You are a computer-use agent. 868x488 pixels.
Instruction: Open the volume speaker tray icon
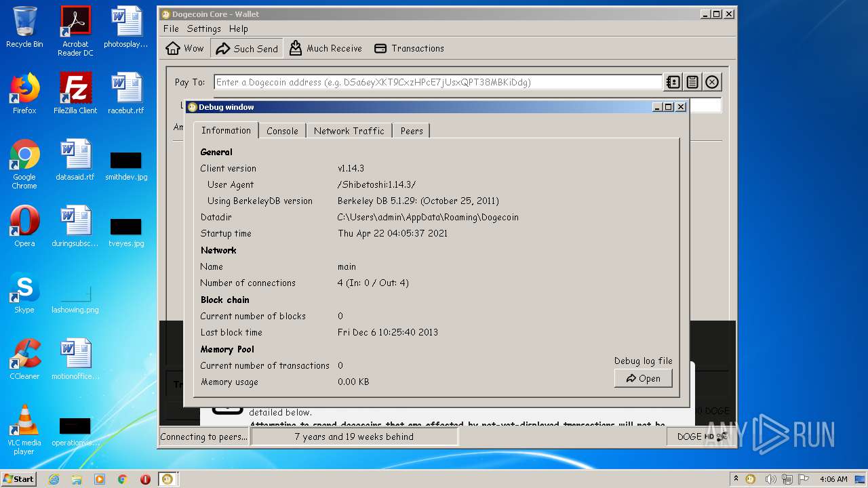pos(770,479)
